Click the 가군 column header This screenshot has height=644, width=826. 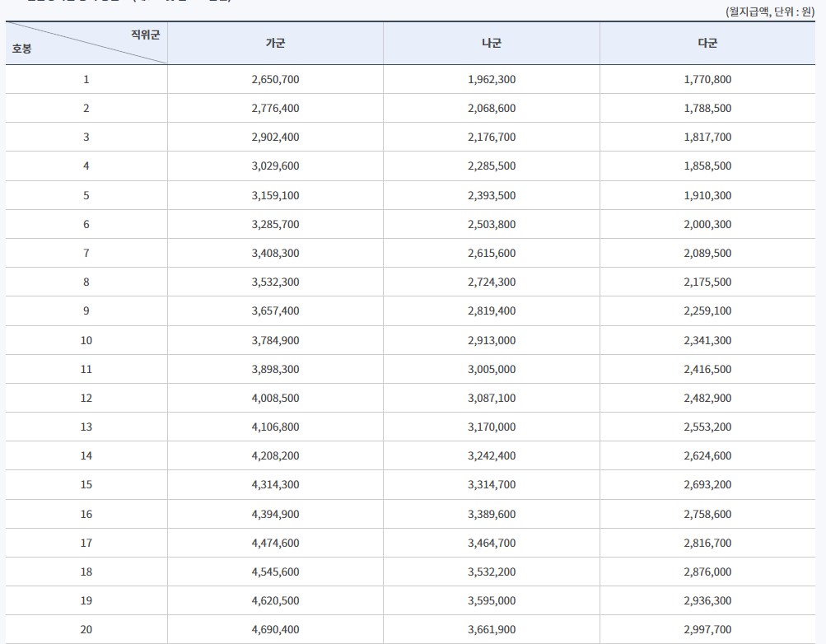point(275,43)
